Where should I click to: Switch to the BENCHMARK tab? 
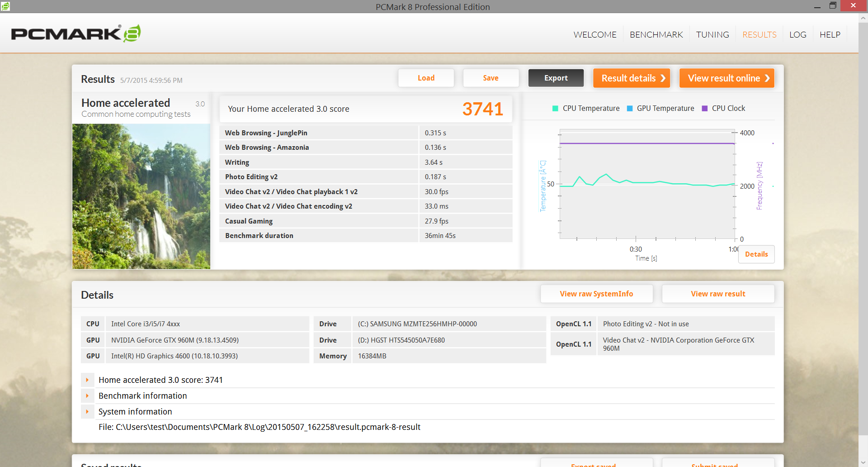tap(656, 35)
